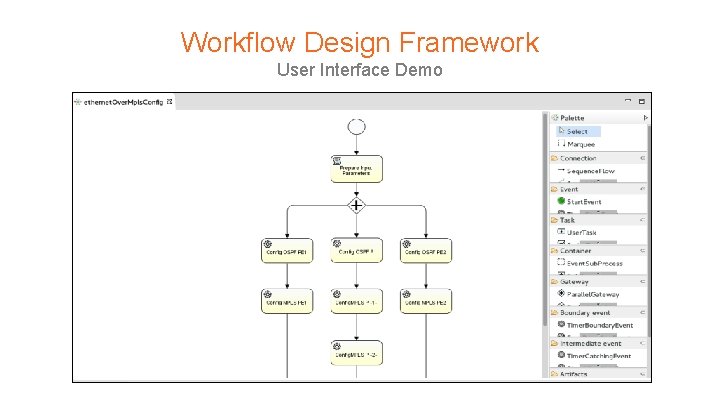Collapse the Boundary event palette drawer

(x=643, y=312)
